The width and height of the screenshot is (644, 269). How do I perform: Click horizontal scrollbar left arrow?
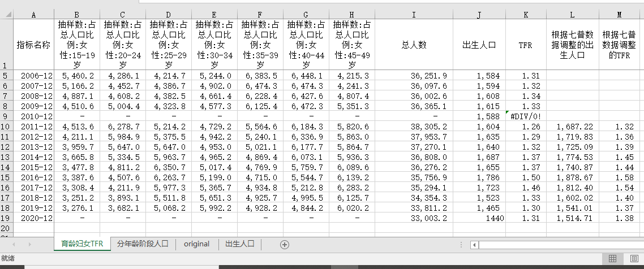coord(474,245)
